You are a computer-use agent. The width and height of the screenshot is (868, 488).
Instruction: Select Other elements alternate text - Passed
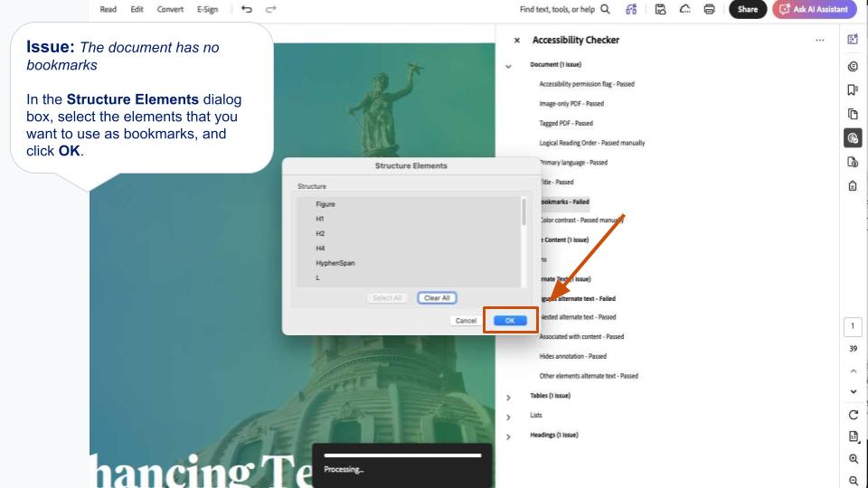pos(589,376)
